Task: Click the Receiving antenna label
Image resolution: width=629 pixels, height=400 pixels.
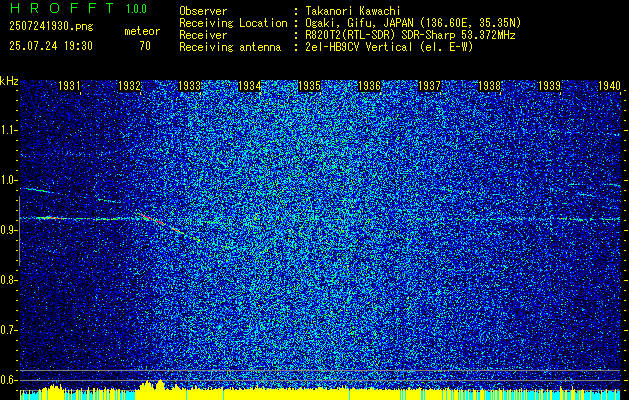Action: [230, 47]
